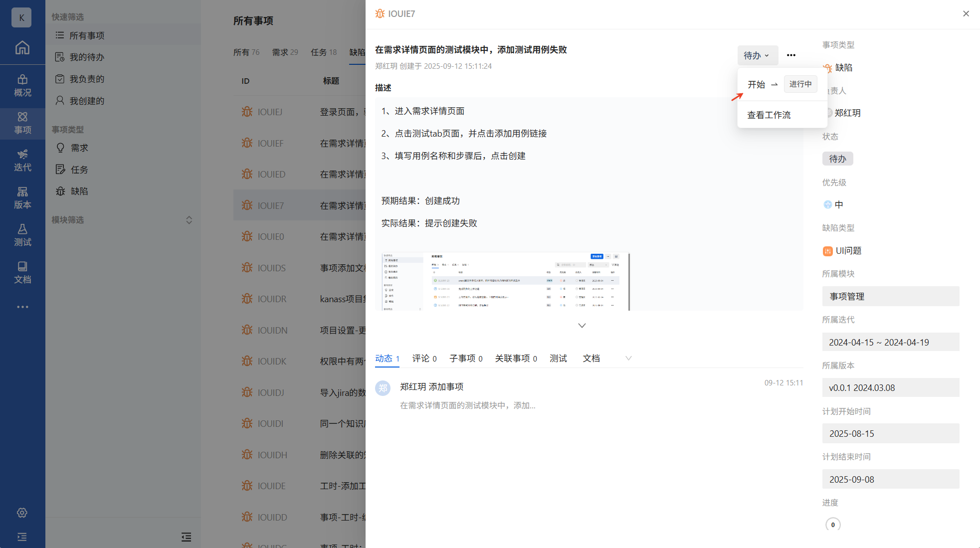The image size is (980, 548).
Task: Open the home icon in sidebar
Action: (22, 48)
